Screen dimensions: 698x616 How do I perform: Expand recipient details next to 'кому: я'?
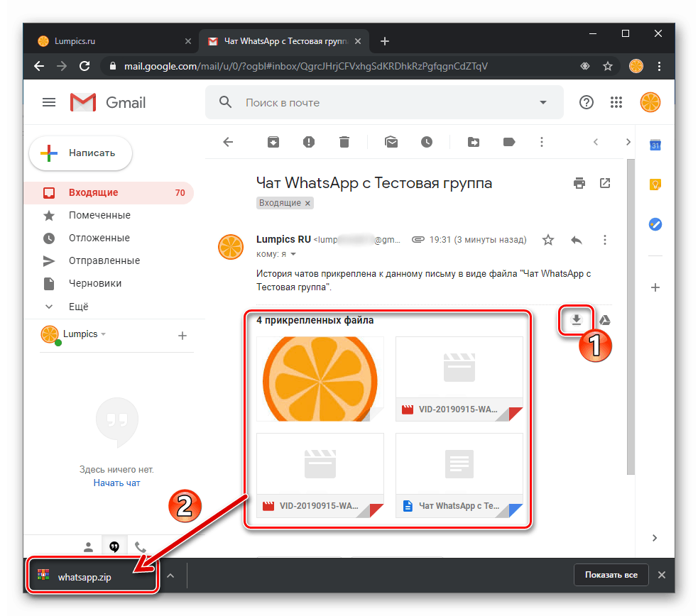(293, 254)
